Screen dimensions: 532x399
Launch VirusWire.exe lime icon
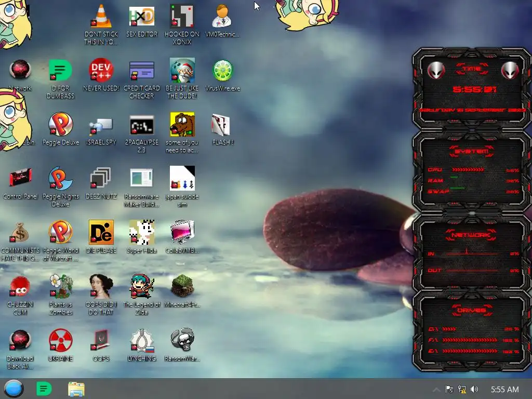(222, 71)
